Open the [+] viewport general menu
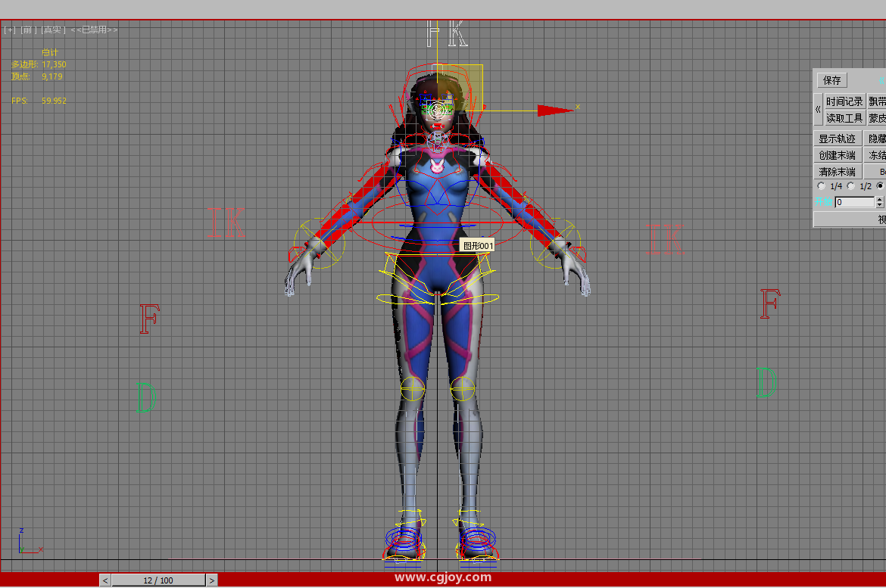 point(10,30)
